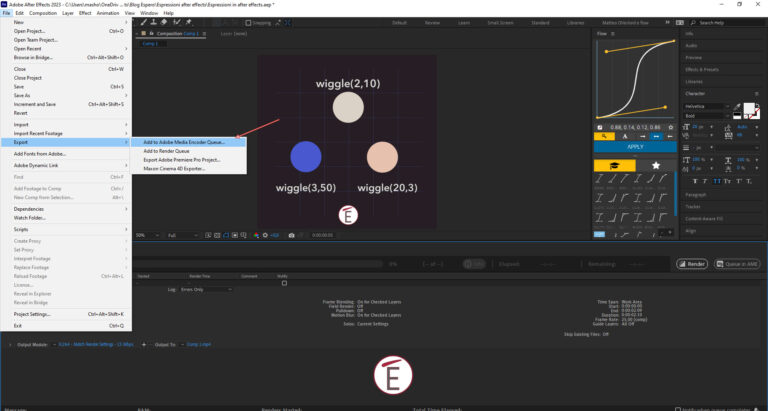This screenshot has height=411, width=768.
Task: Toggle the Snapping checkbox
Action: tap(248, 23)
